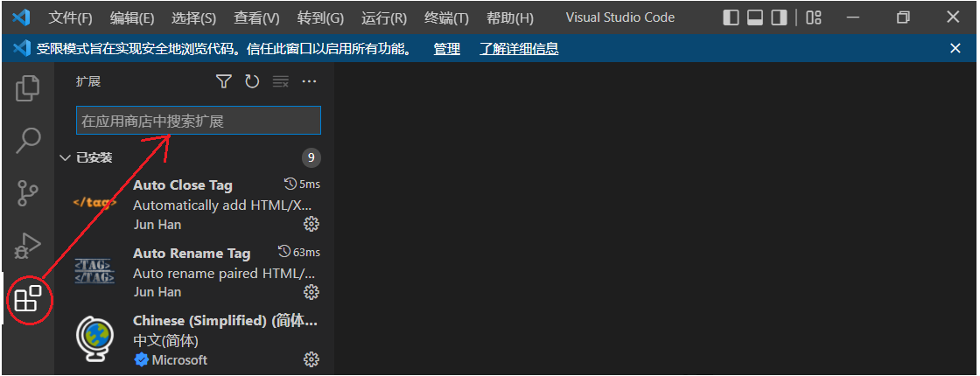The image size is (980, 376).
Task: Open the Search view in activity bar
Action: click(27, 141)
